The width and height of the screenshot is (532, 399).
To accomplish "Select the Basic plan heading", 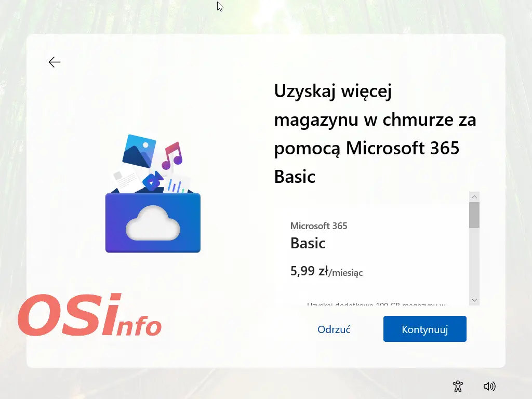I will point(308,243).
